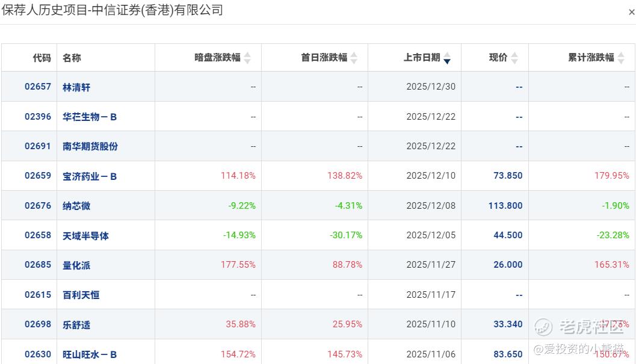Select grey market value 154.72%
This screenshot has width=636, height=364.
point(238,354)
